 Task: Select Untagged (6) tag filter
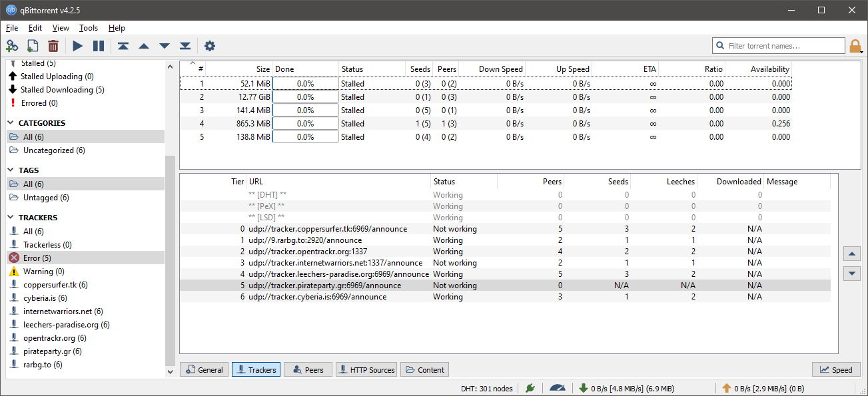click(x=85, y=198)
